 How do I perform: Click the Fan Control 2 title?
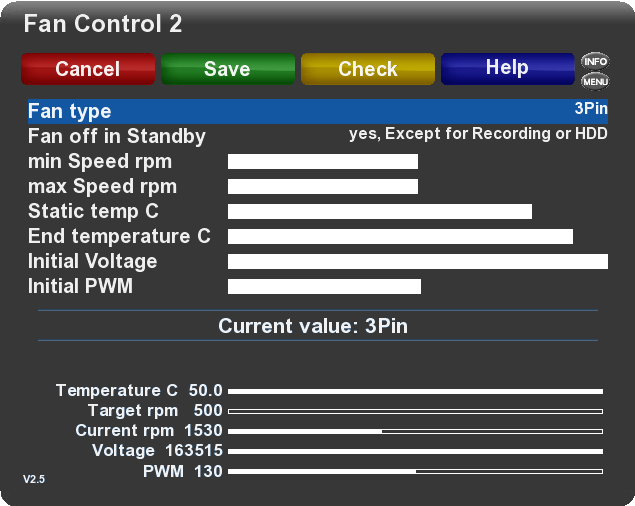(x=103, y=23)
